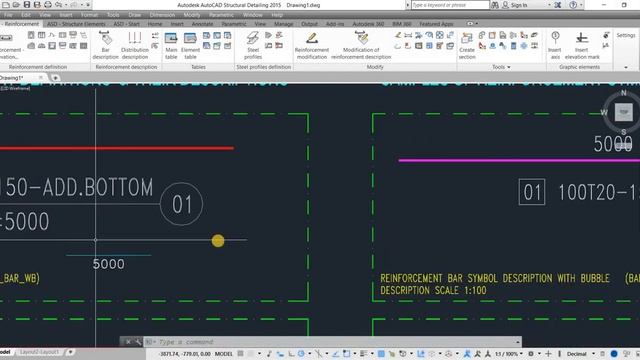Toggle hardware acceleration blue circle icon
Image resolution: width=640 pixels, height=360 pixels.
[614, 353]
